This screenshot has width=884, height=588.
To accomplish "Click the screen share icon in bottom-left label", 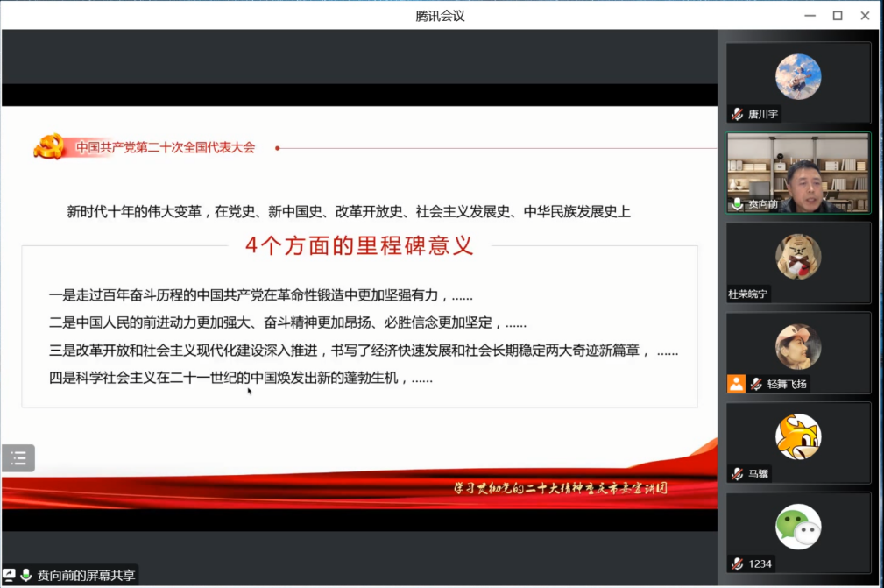I will coord(9,576).
